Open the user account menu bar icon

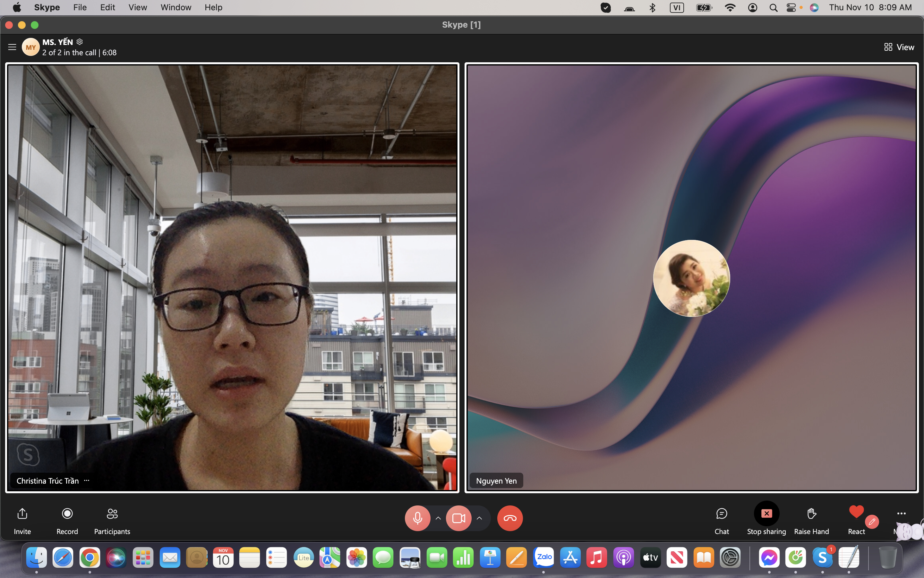pos(753,8)
